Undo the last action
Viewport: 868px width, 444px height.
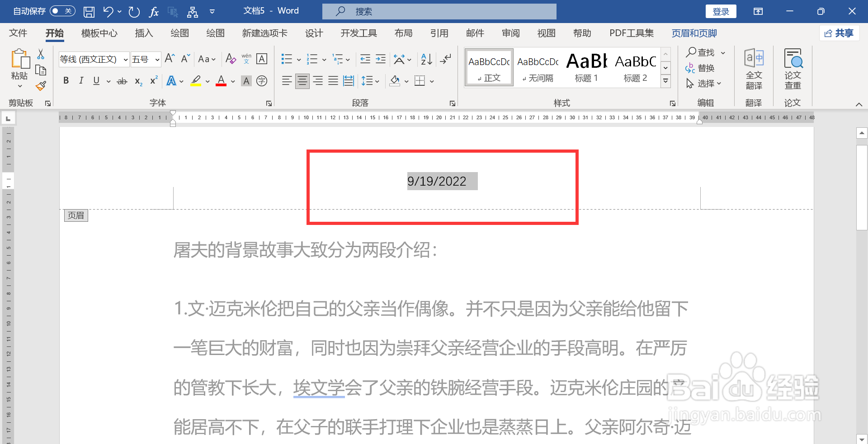pos(108,12)
